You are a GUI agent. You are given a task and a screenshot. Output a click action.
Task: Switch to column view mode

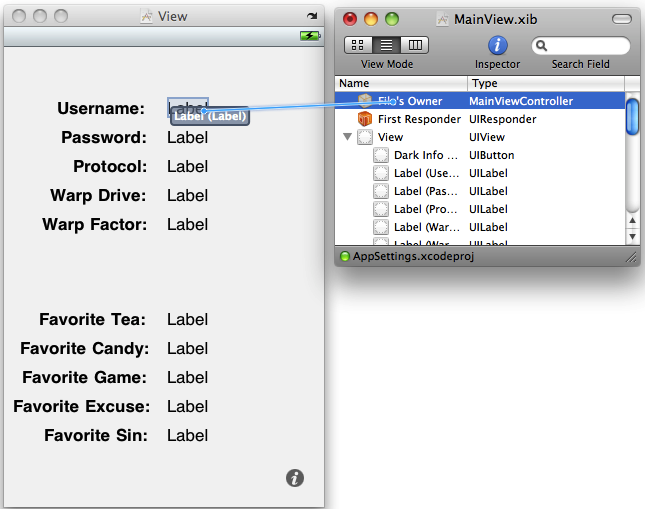tap(415, 45)
